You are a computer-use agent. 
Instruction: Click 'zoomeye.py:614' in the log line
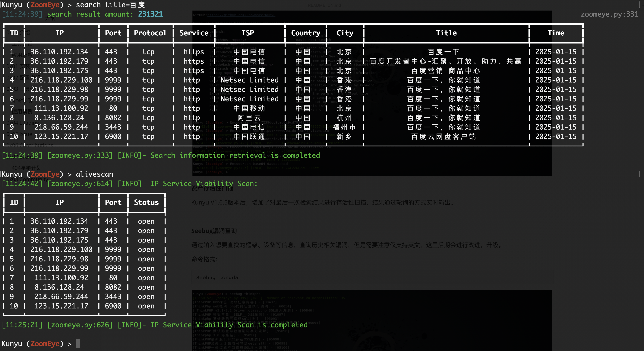point(80,184)
